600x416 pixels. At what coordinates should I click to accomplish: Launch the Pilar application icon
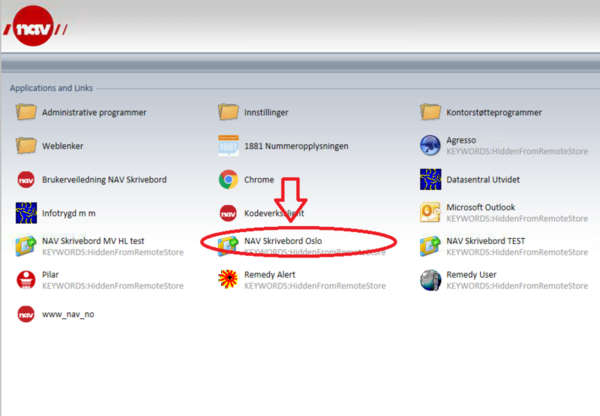tap(26, 280)
